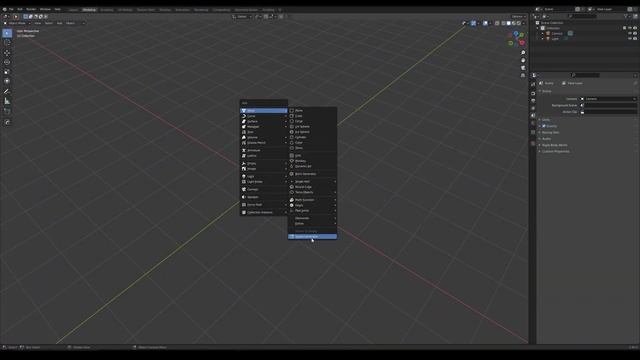Open the Texture properties tab
The width and height of the screenshot is (640, 360).
click(533, 143)
